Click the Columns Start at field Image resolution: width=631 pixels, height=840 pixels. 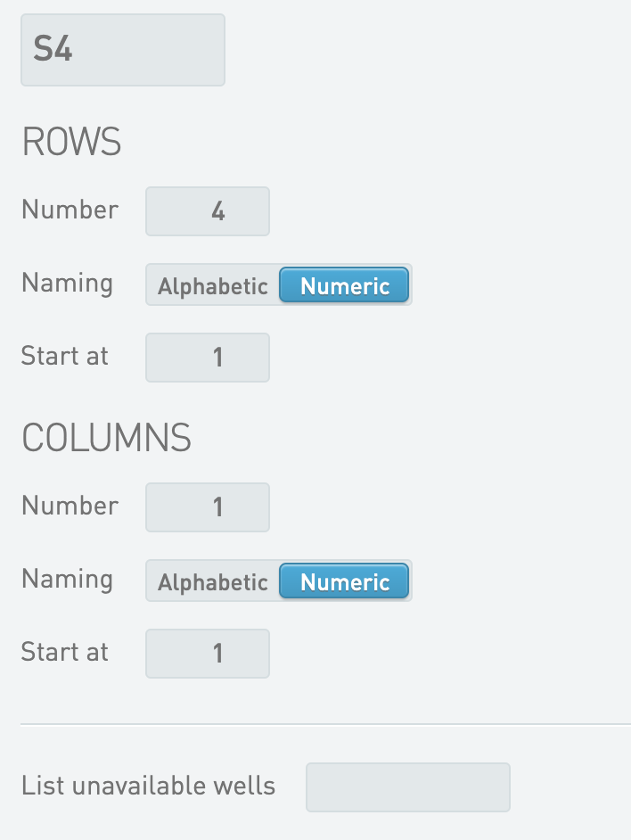(x=208, y=654)
